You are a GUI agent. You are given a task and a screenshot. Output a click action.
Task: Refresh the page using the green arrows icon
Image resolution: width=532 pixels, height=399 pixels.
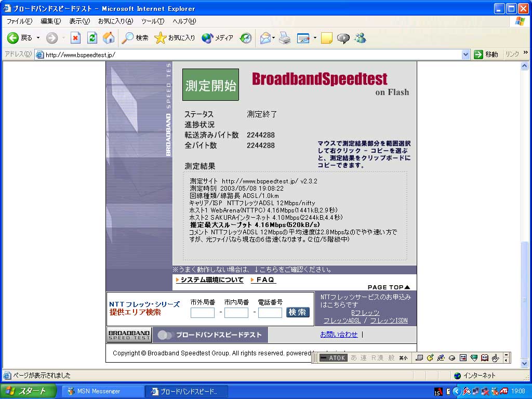point(92,38)
